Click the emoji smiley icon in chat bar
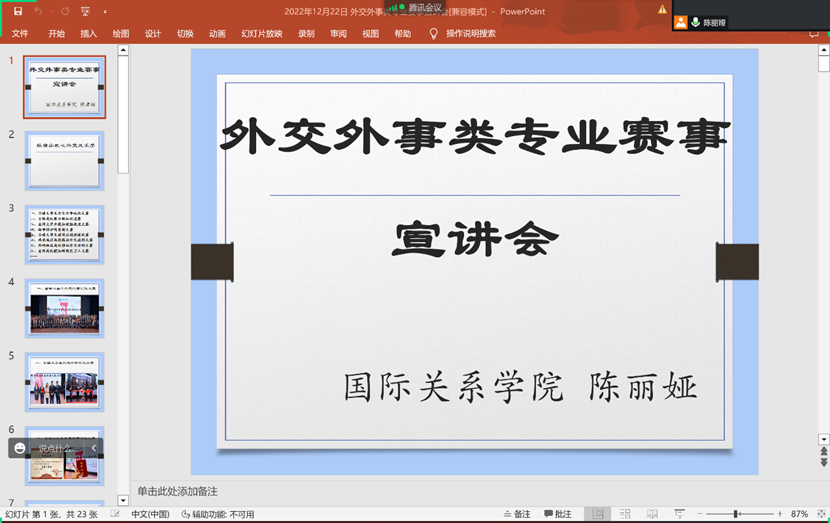The width and height of the screenshot is (830, 523). coord(18,448)
